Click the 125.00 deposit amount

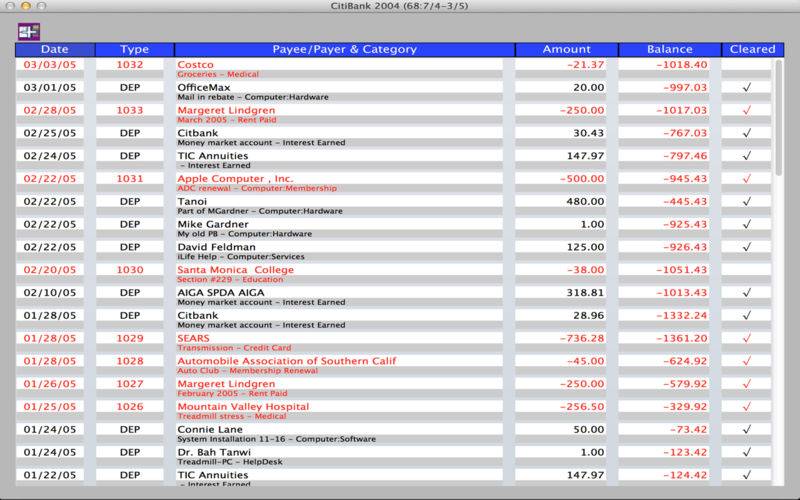pos(585,247)
